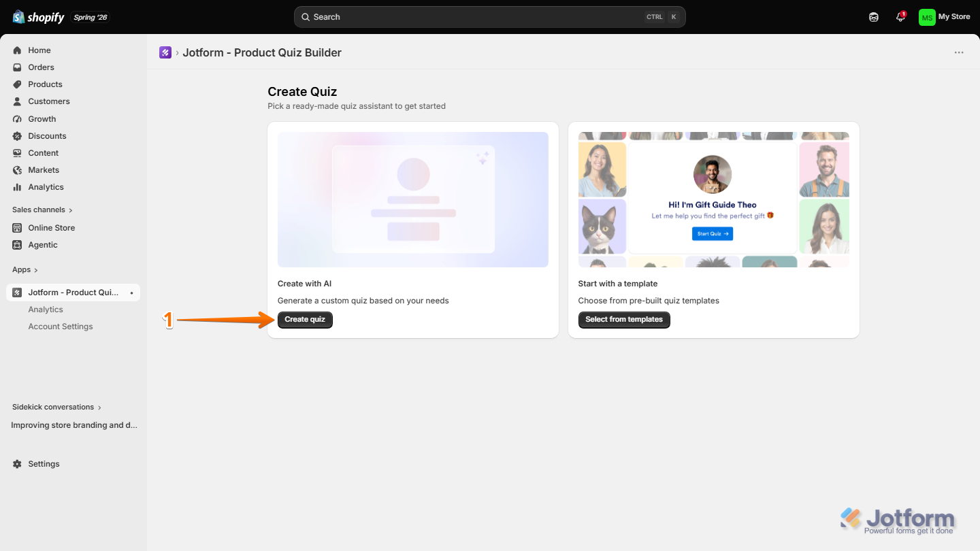Click the Orders inbox icon
Screen dimensions: 980x551
tap(18, 67)
